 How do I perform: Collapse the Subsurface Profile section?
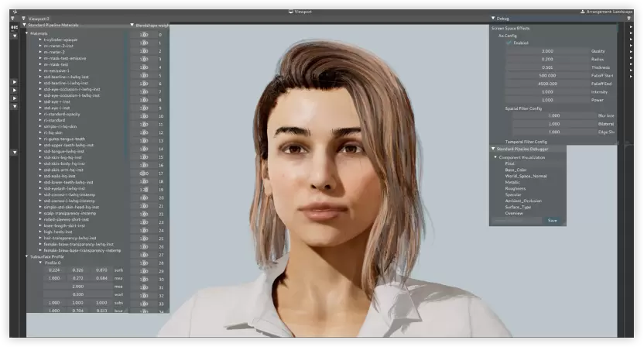(27, 256)
